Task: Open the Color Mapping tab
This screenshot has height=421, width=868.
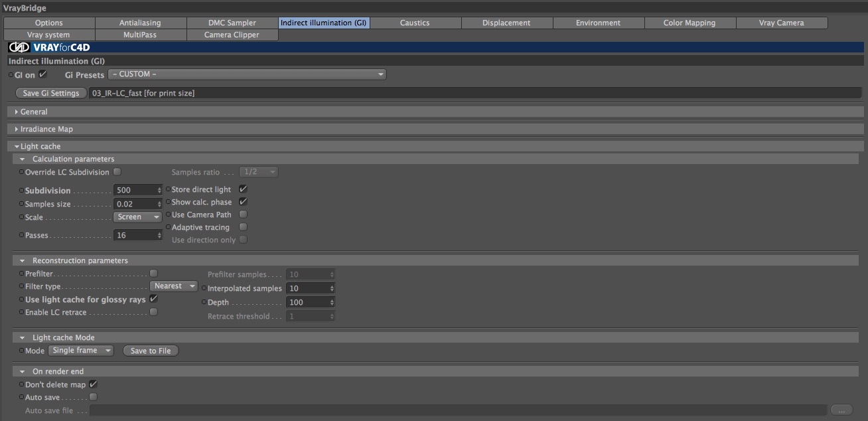Action: click(x=689, y=23)
